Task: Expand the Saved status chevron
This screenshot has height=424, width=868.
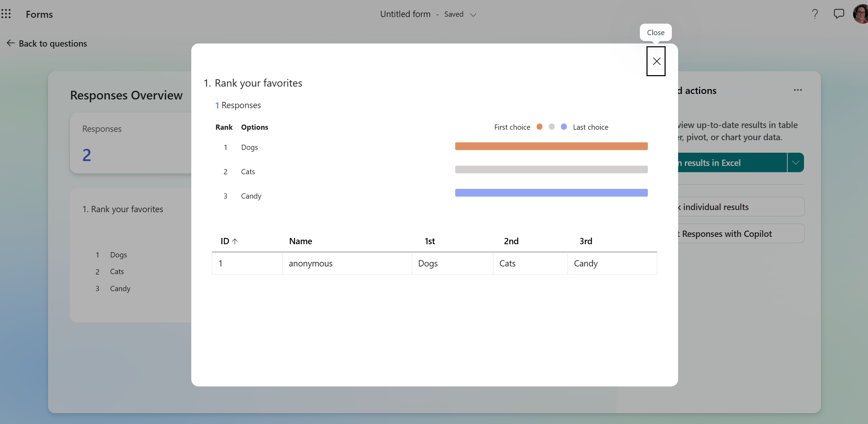Action: [x=473, y=15]
